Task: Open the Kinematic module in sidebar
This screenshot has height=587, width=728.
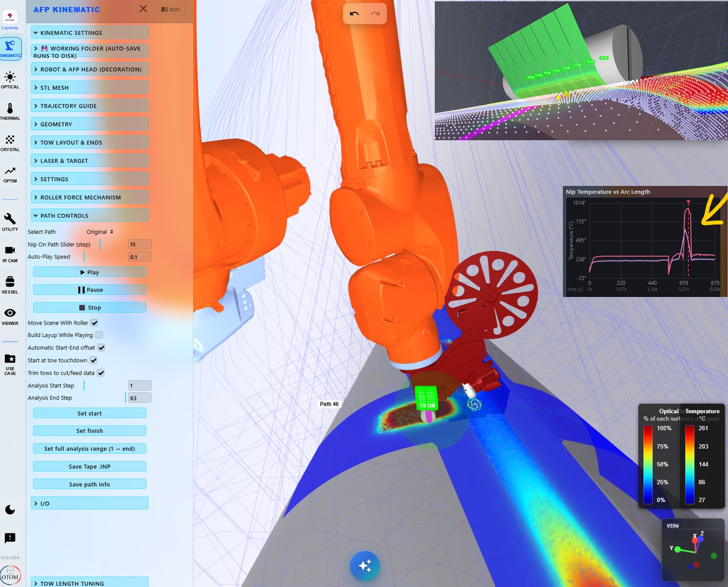Action: pos(10,49)
